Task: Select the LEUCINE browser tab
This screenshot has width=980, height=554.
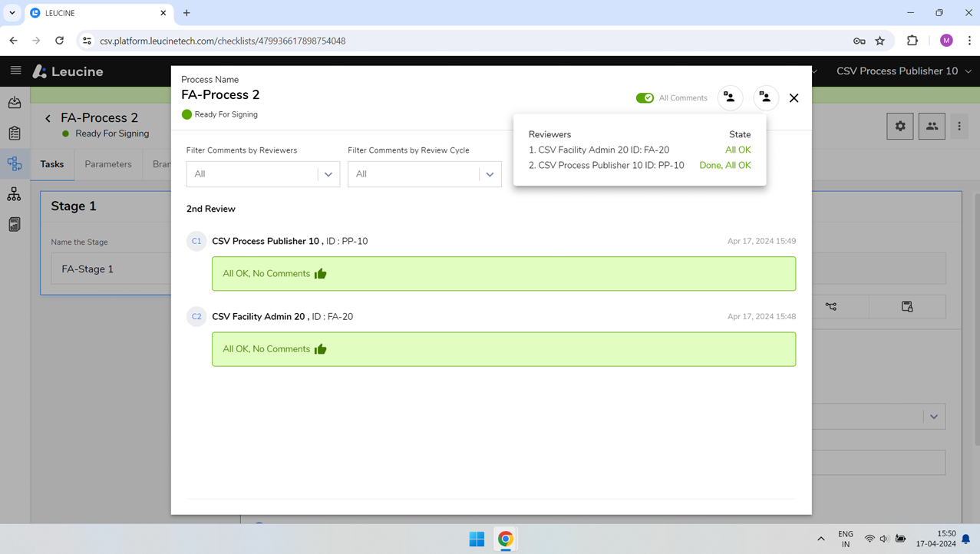Action: 99,13
